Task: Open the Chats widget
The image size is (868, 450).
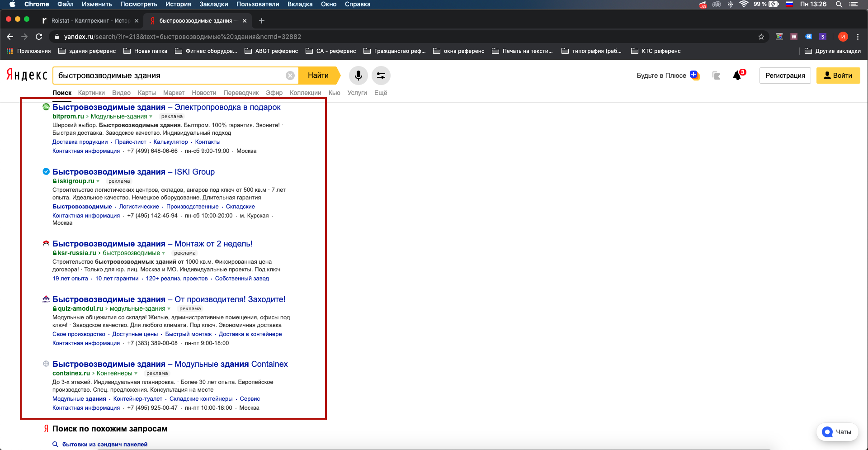Action: click(x=837, y=432)
